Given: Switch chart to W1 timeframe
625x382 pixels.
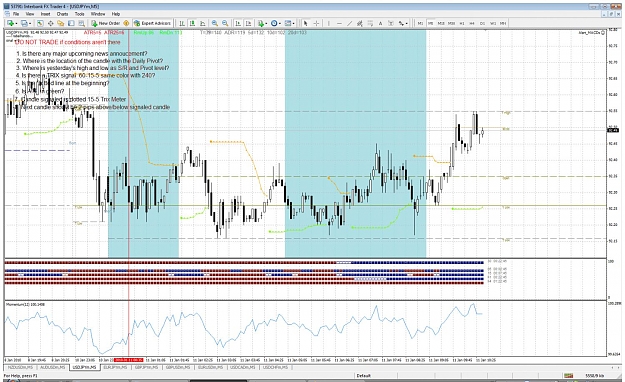Looking at the screenshot, I should coord(493,23).
